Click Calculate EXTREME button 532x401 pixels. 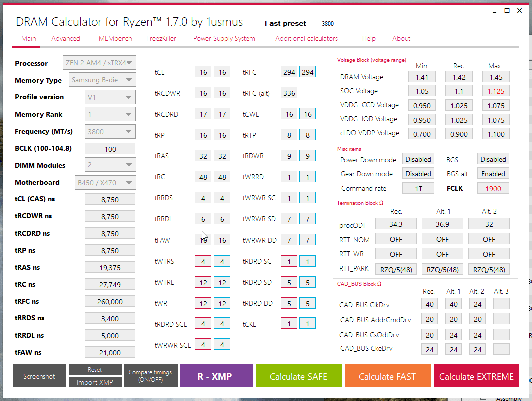click(476, 376)
